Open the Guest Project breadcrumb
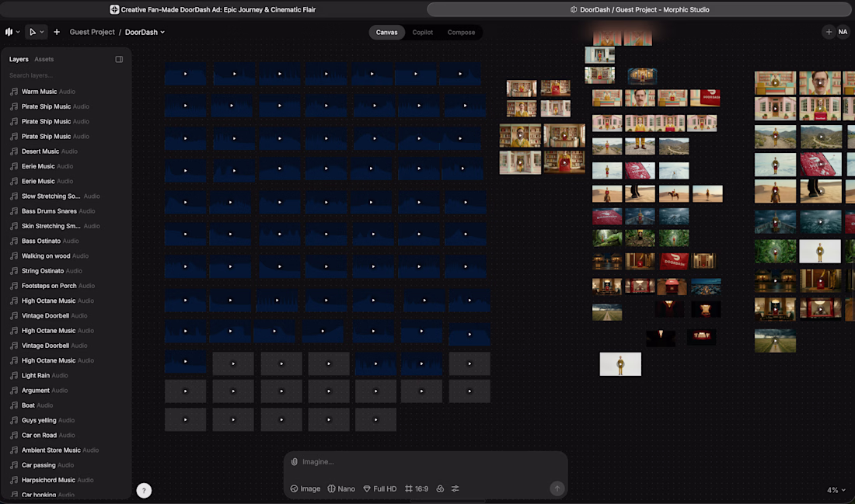Screen dimensions: 855x504 (92, 32)
